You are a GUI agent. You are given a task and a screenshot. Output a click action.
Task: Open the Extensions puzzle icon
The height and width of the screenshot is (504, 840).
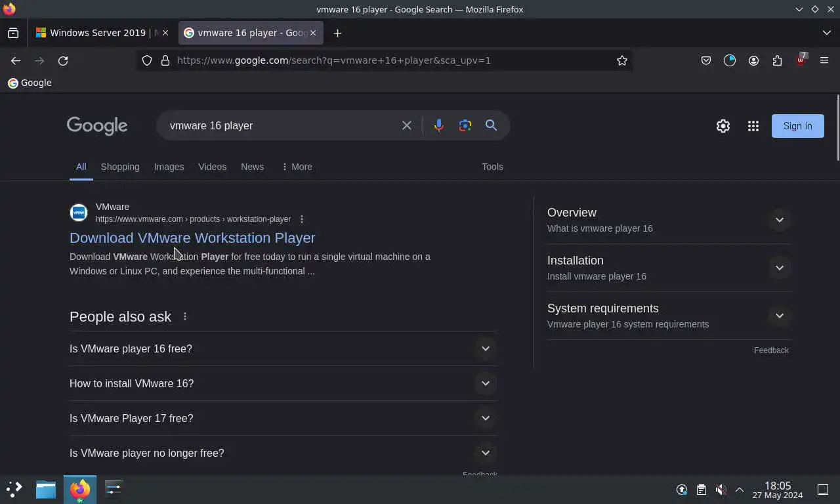(x=777, y=60)
